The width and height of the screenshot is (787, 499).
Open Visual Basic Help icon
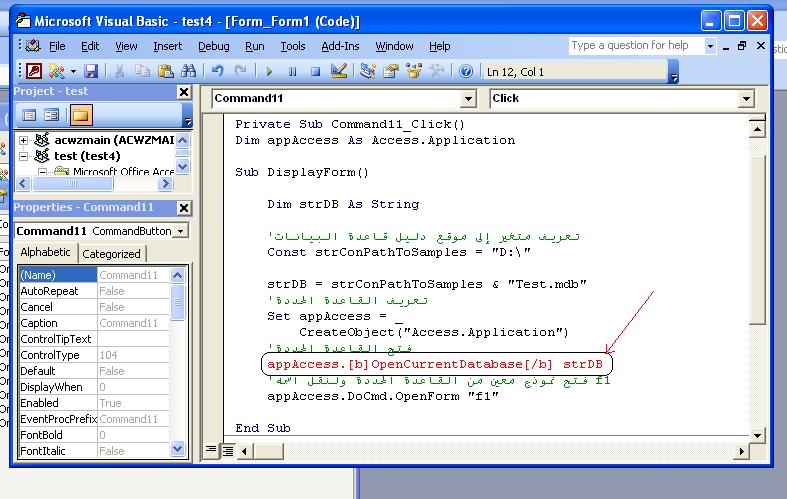coord(466,71)
